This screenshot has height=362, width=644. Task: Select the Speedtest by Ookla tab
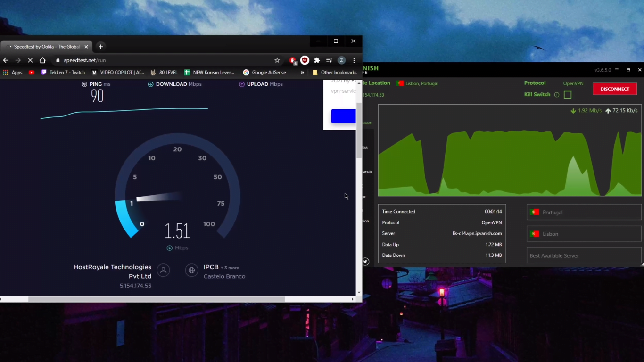coord(46,47)
